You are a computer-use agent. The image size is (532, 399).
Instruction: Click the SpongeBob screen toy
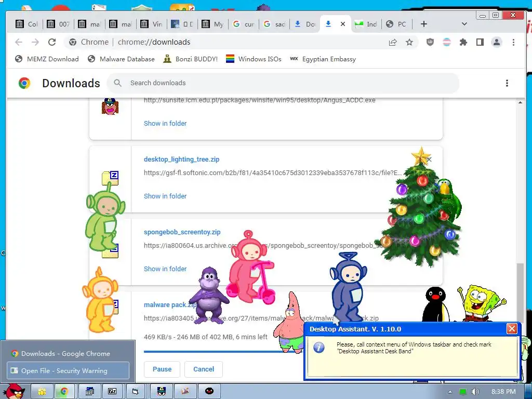[481, 303]
